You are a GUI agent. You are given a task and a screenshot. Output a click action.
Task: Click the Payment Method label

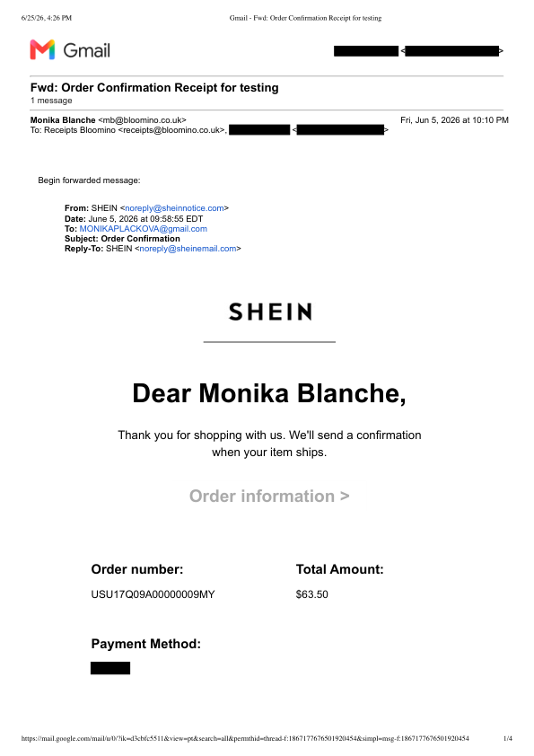tap(146, 644)
